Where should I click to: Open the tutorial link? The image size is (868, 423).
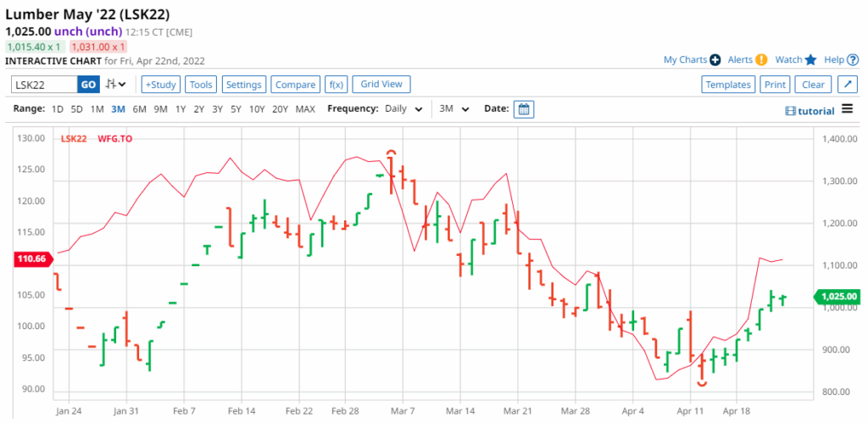[810, 110]
